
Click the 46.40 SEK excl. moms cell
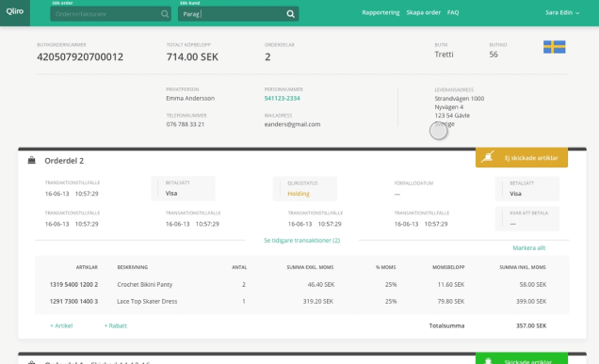click(x=321, y=285)
